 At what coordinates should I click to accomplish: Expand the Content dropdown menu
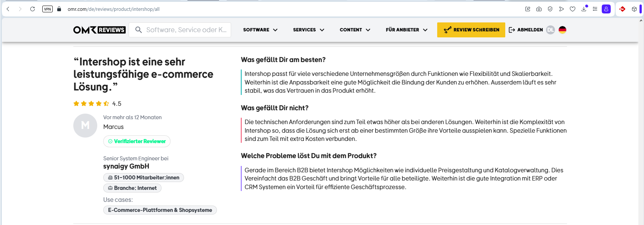(x=355, y=30)
